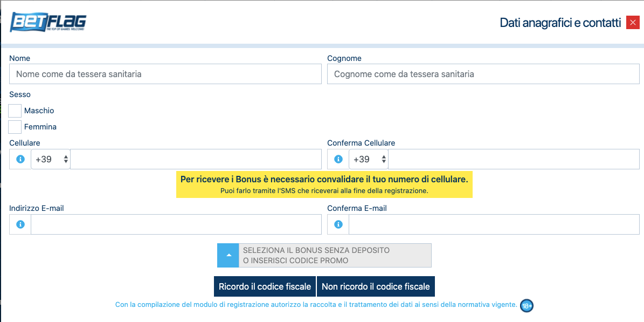Click the data processing authorization text link
The image size is (644, 322).
click(x=316, y=305)
